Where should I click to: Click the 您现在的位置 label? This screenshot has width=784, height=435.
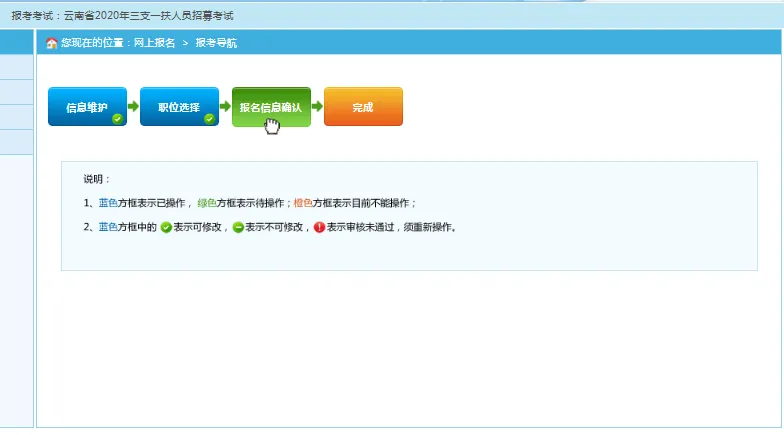point(92,43)
